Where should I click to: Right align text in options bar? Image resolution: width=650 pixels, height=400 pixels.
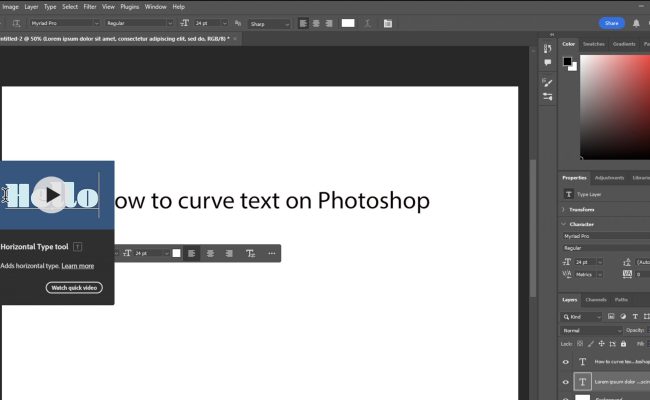(329, 23)
